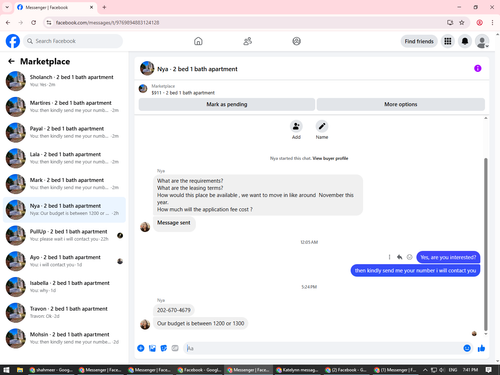Image resolution: width=500 pixels, height=375 pixels.
Task: Click the phone number 202-670-4679 message
Action: pyautogui.click(x=174, y=310)
